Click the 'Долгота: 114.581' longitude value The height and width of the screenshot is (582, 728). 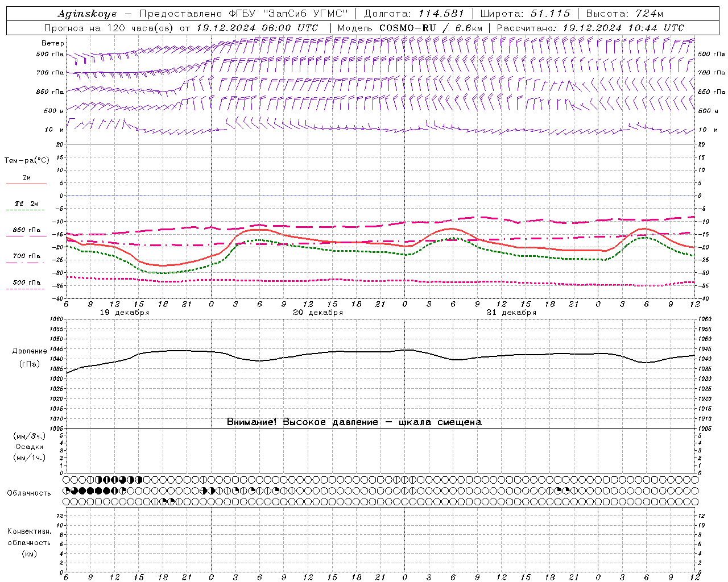(413, 14)
